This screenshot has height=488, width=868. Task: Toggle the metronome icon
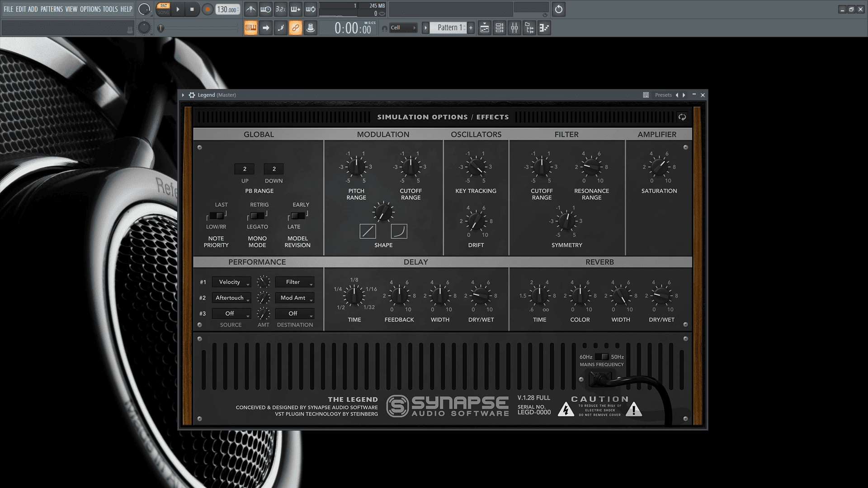click(251, 9)
